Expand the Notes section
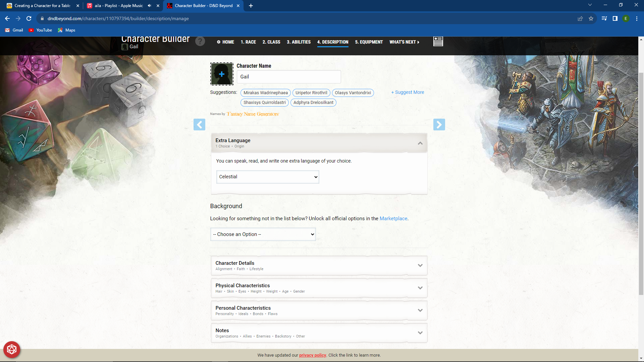 [x=420, y=333]
